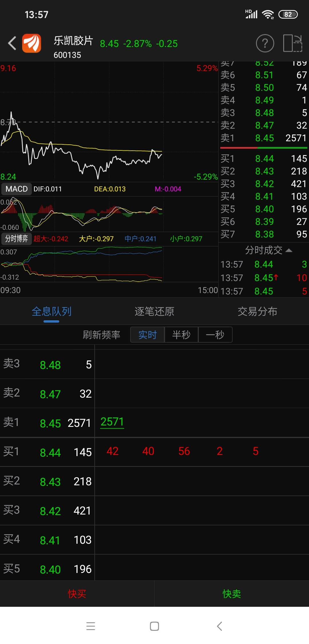Tap the queued buy order 56
Image resolution: width=309 pixels, height=644 pixels.
[x=184, y=451]
